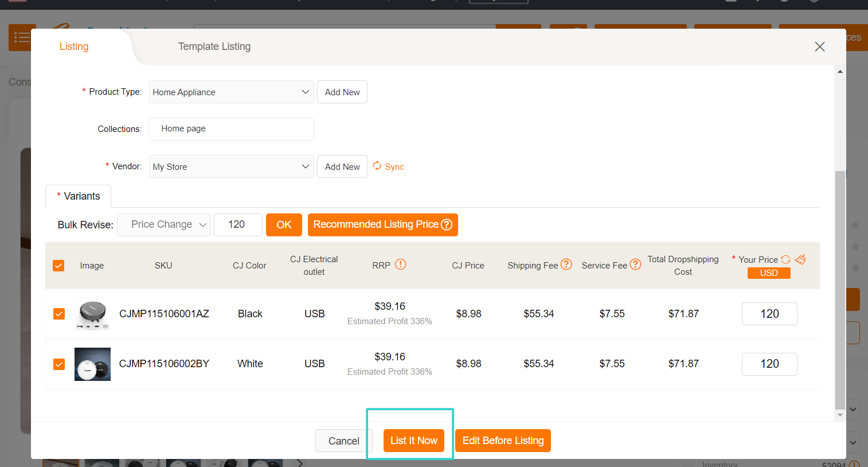Click Add New beside Product Type
868x467 pixels.
pyautogui.click(x=342, y=92)
